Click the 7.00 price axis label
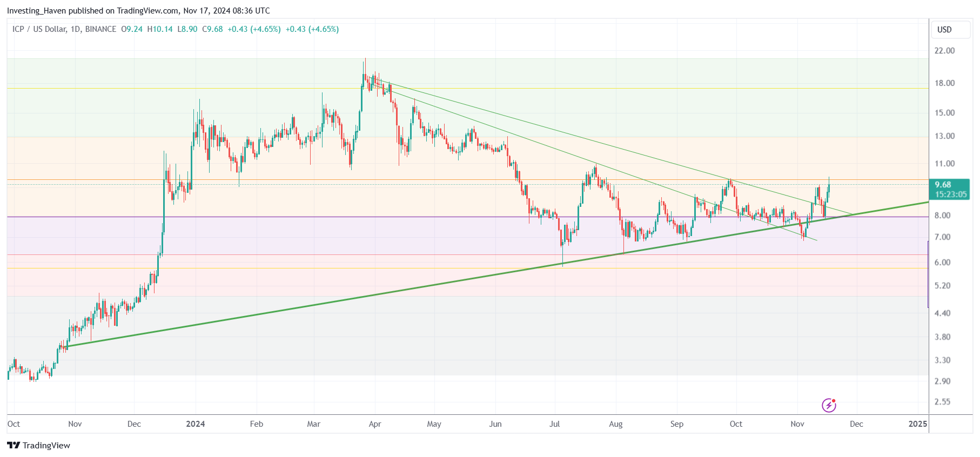The image size is (980, 457). coord(942,237)
